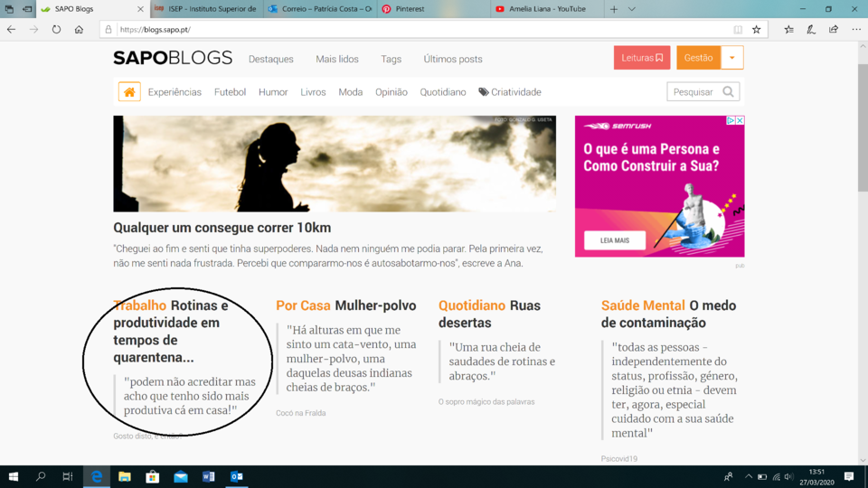
Task: Open the reading view book icon
Action: [739, 29]
